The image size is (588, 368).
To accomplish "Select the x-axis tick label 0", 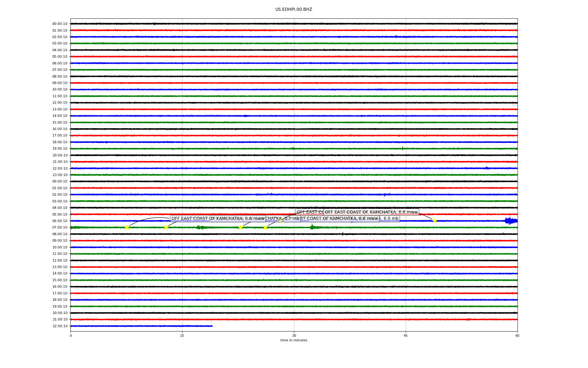I will 71,335.
